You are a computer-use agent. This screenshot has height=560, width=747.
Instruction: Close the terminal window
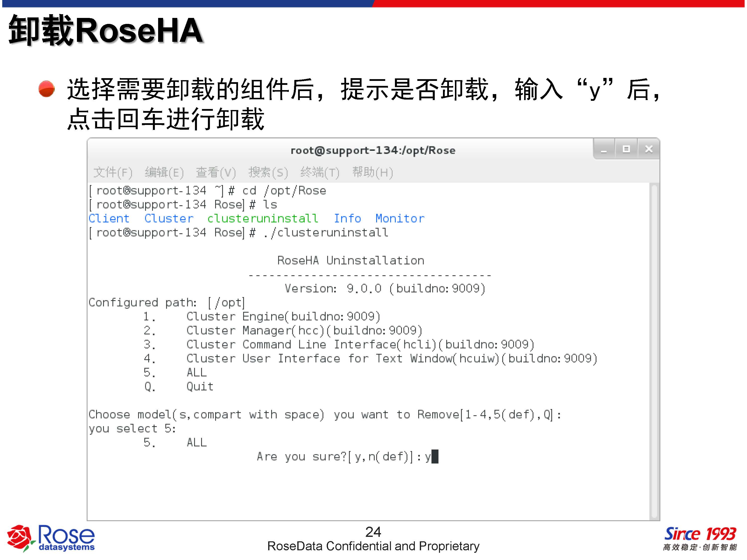coord(648,149)
